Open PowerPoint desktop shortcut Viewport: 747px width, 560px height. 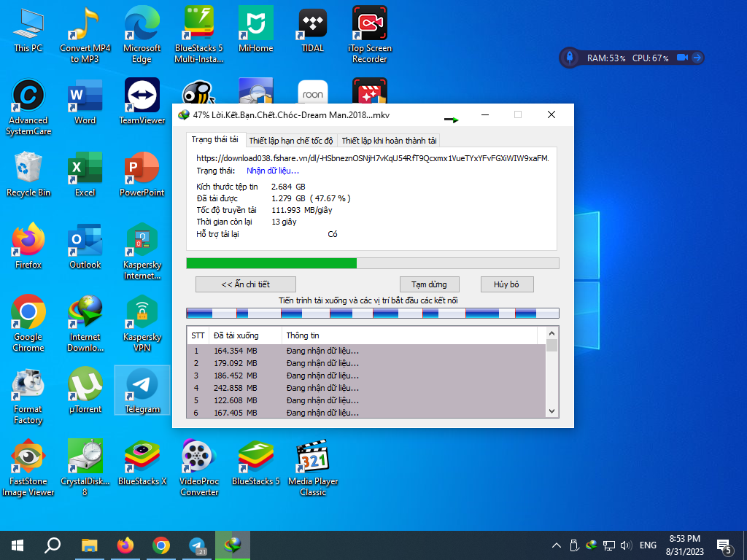142,175
